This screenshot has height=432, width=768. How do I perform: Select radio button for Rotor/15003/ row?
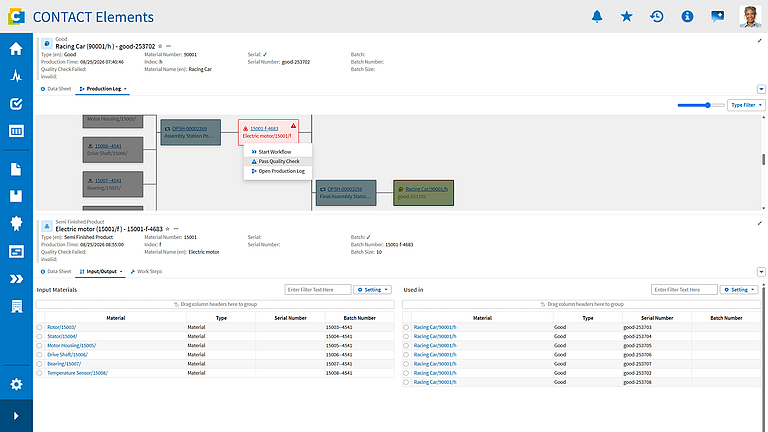point(39,327)
